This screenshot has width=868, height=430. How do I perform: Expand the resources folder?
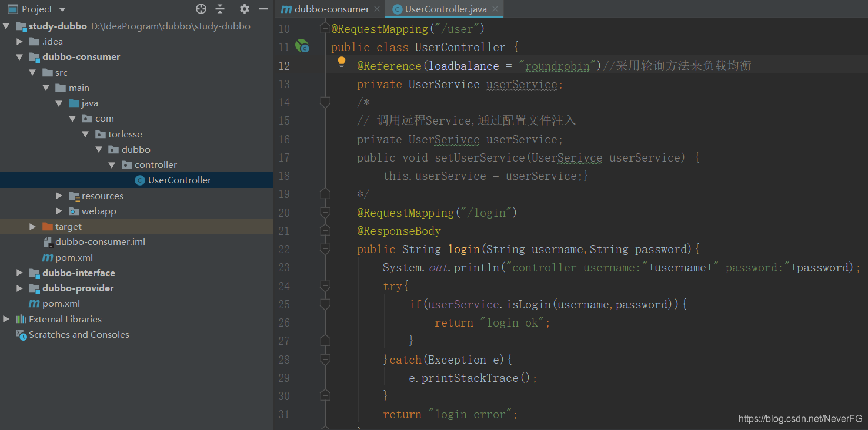[59, 196]
